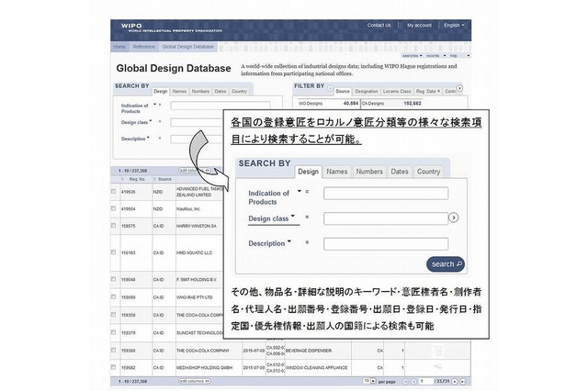Focus Indication of Products field in callout
This screenshot has height=391, width=588.
[386, 194]
